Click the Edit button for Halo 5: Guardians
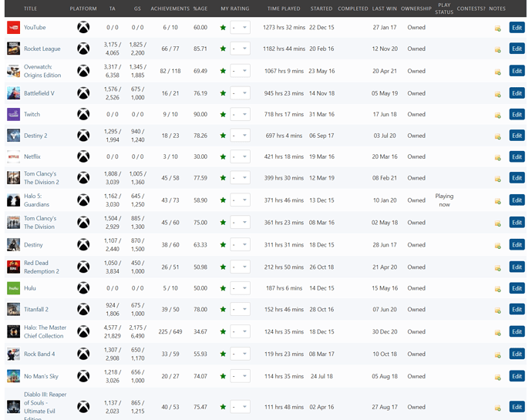Screen dimensions: 532x420 (x=517, y=200)
